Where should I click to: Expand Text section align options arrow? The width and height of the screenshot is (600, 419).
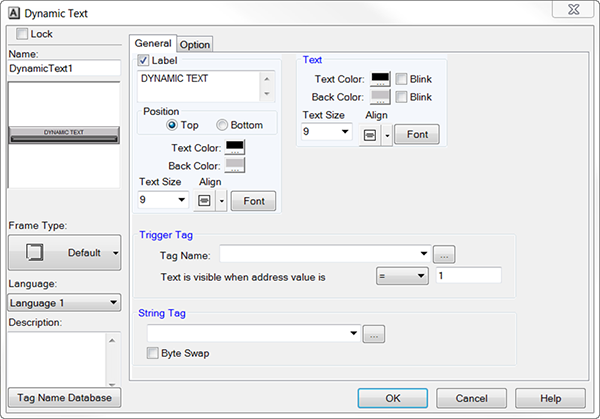(387, 135)
